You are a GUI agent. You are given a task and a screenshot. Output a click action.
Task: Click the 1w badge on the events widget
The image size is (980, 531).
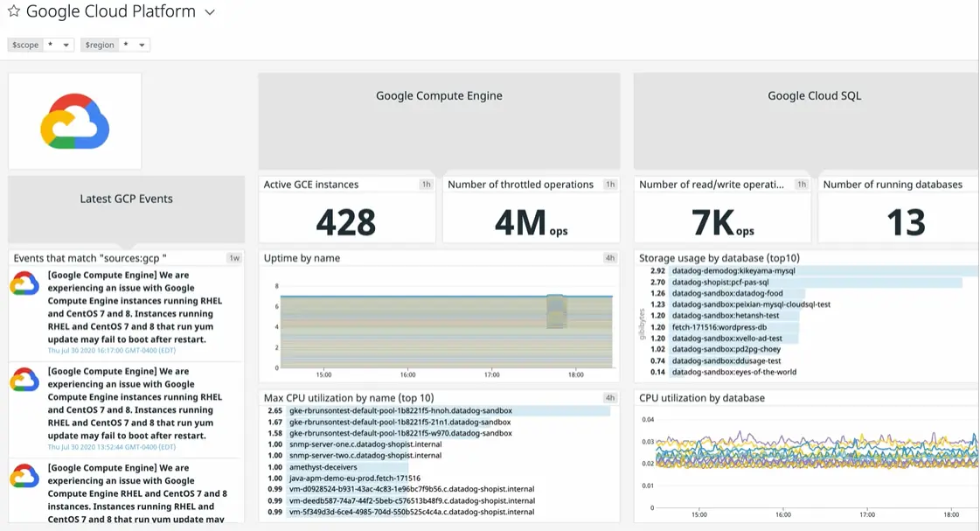233,257
